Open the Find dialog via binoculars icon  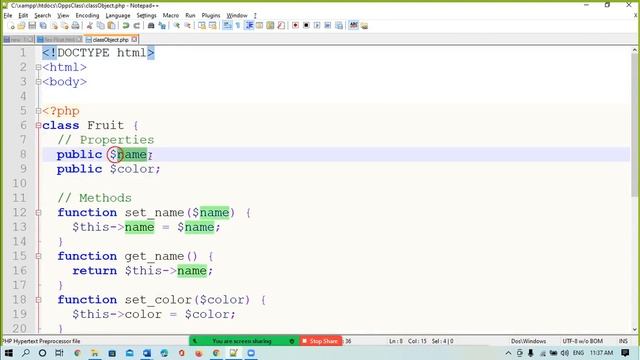151,26
